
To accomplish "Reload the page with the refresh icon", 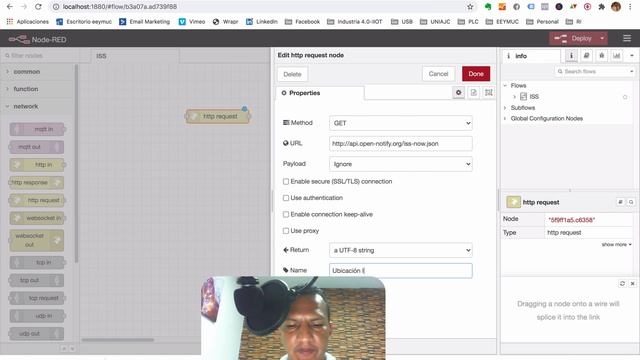I will click(38, 7).
